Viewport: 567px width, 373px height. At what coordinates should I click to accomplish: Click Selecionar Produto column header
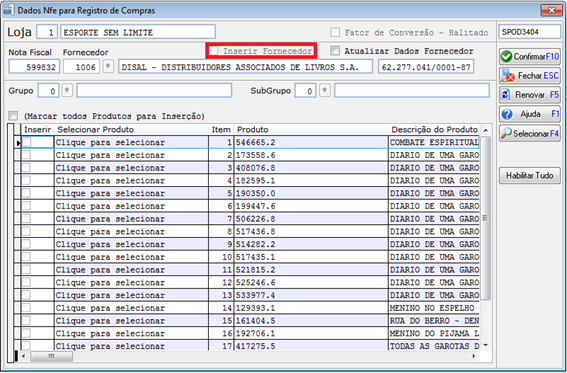(x=131, y=129)
